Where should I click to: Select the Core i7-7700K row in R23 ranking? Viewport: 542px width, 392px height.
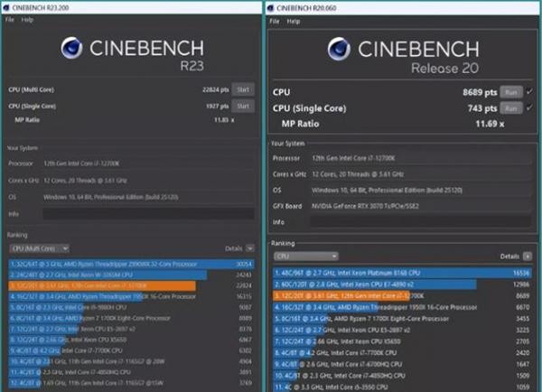131,350
